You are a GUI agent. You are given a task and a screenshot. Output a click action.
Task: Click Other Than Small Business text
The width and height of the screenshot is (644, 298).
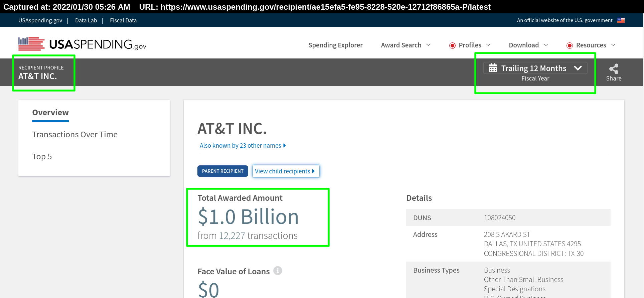click(x=524, y=280)
